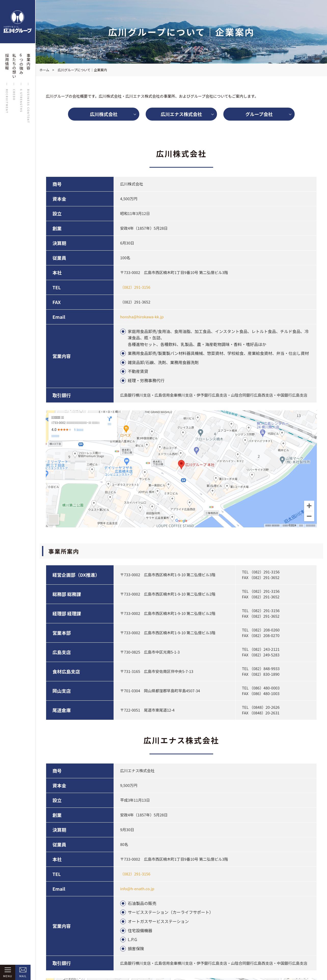Image resolution: width=327 pixels, height=980 pixels.
Task: Click the purple parking marker on the map
Action: (x=196, y=450)
